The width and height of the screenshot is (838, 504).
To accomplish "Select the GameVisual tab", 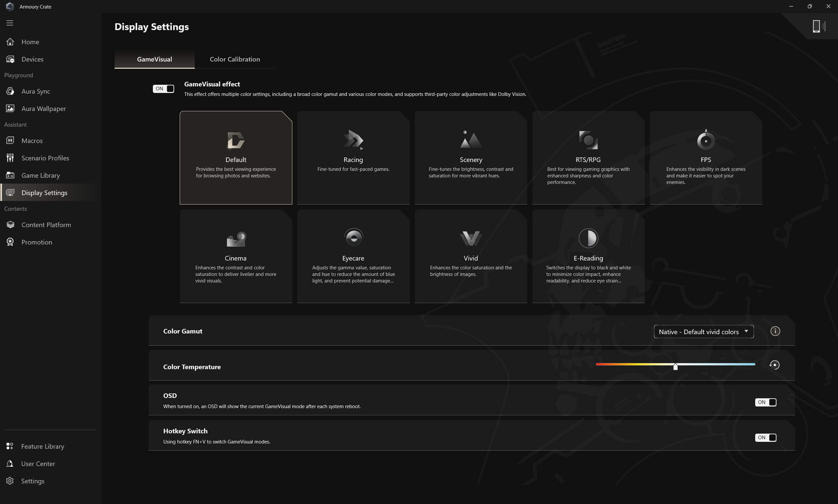I will tap(154, 59).
